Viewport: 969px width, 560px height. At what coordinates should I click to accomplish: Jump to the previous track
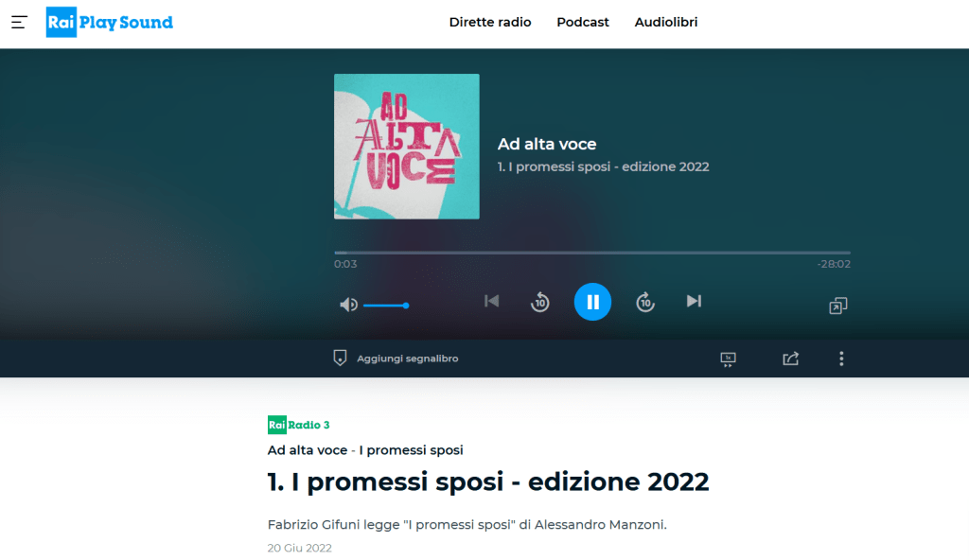tap(491, 301)
